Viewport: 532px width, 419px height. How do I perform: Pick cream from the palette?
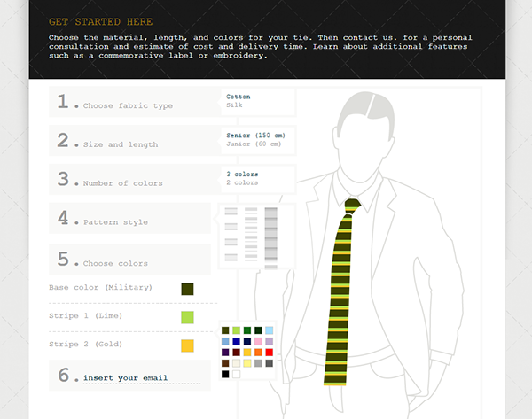coord(237,363)
